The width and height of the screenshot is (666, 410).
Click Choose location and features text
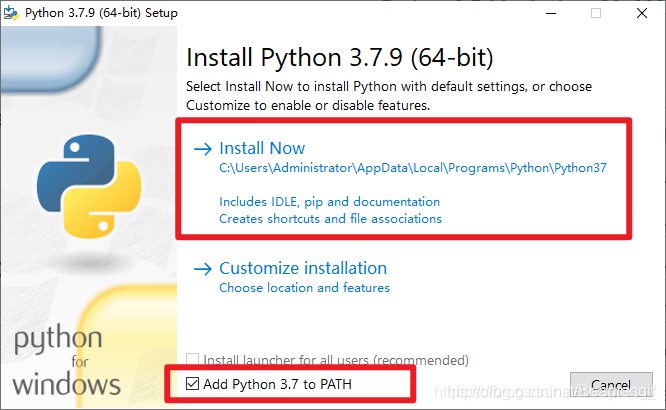304,288
